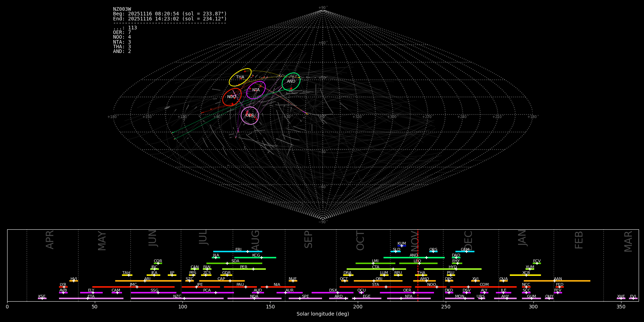Image resolution: width=644 pixels, height=322 pixels.
Task: Click the CAP shower bar in timeline
Action: 222,281
